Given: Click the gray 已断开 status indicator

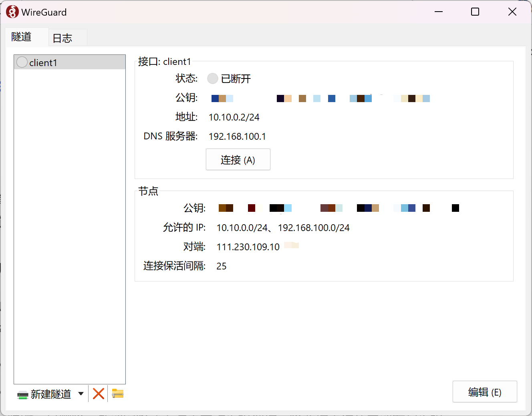Looking at the screenshot, I should pos(212,78).
